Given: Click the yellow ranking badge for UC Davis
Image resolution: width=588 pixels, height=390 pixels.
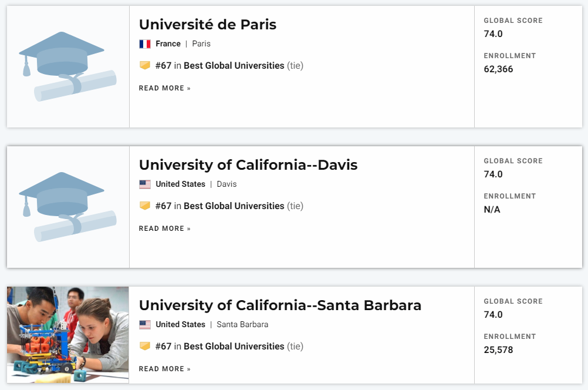Looking at the screenshot, I should tap(145, 206).
